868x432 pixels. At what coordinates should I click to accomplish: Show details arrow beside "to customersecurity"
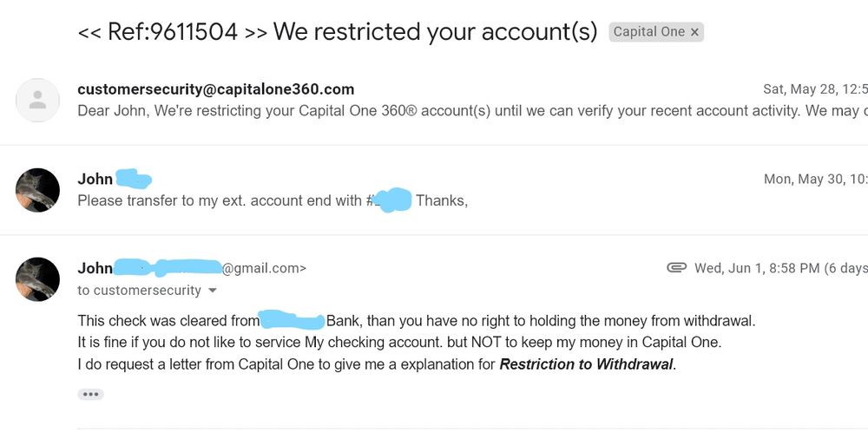click(213, 291)
